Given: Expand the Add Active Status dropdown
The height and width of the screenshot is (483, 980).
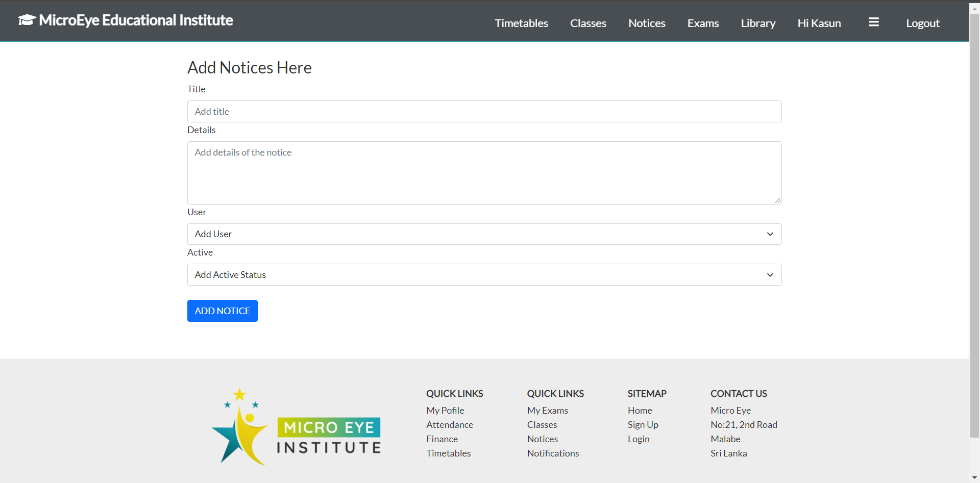Looking at the screenshot, I should [x=484, y=274].
